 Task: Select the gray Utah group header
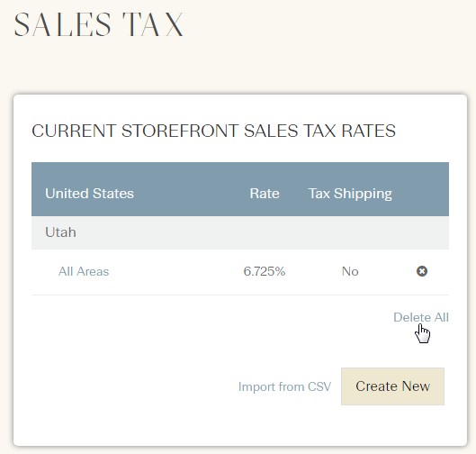click(x=240, y=232)
